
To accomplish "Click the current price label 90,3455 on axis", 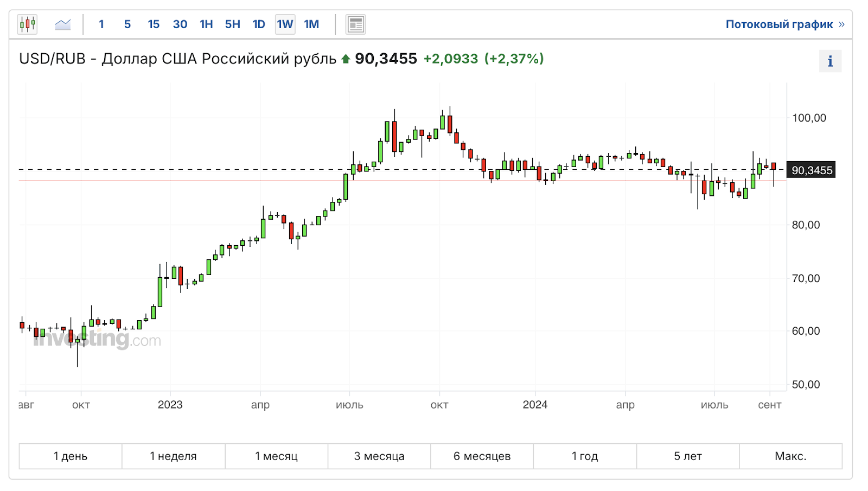I will (812, 170).
